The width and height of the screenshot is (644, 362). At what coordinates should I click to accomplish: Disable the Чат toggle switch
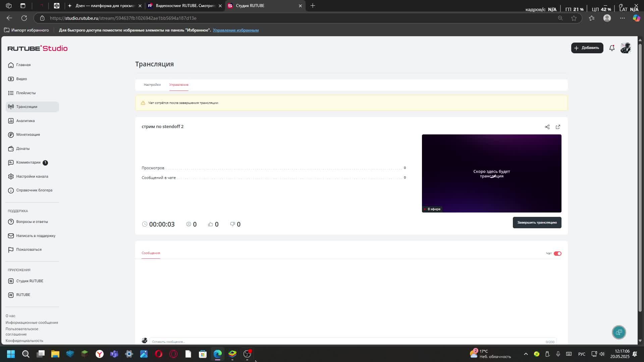pos(557,253)
